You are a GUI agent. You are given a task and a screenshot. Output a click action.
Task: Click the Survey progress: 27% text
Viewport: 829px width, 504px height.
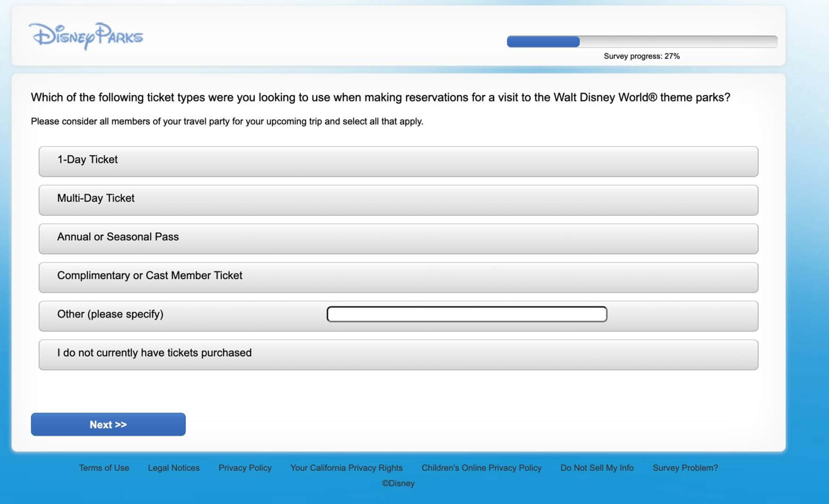642,56
